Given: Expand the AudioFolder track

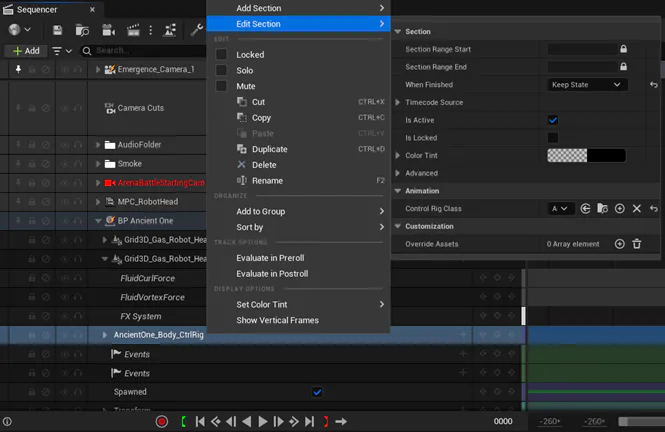Looking at the screenshot, I should [98, 145].
